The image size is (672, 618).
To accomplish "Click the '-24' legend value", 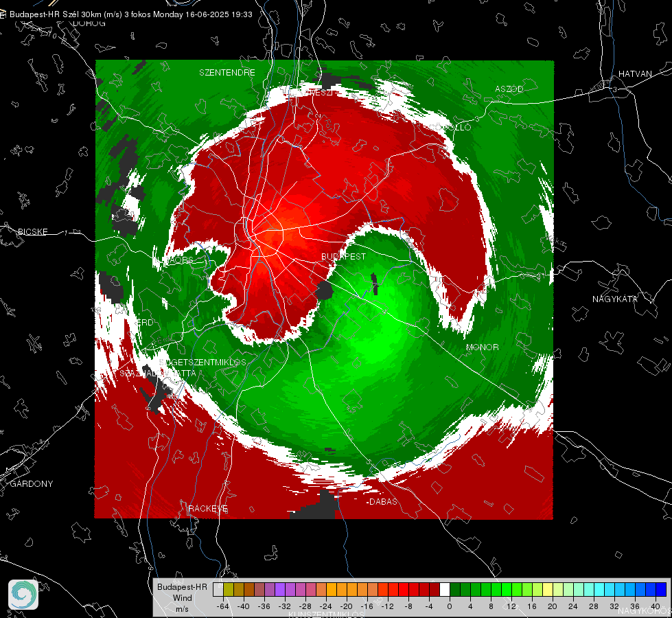I will pyautogui.click(x=326, y=606).
